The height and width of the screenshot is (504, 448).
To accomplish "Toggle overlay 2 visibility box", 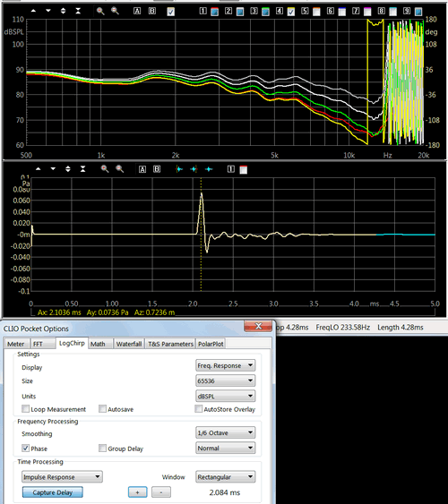I will click(x=240, y=12).
